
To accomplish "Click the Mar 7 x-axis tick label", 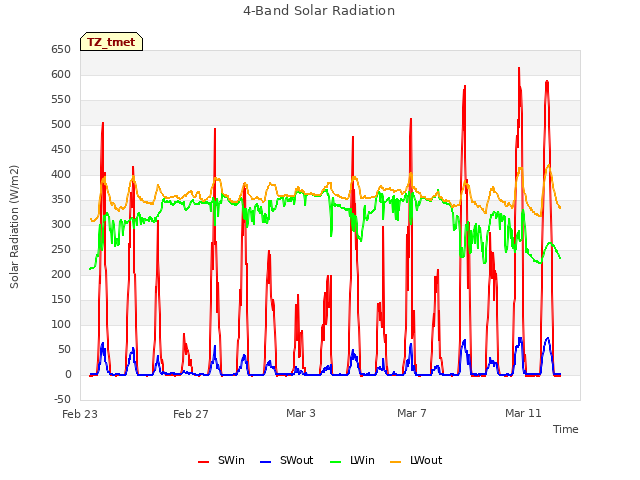I will point(412,413).
